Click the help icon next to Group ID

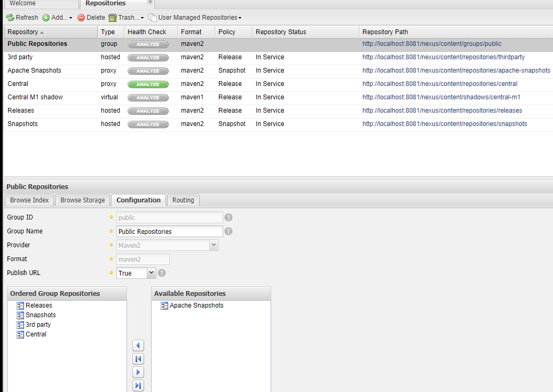[x=228, y=217]
